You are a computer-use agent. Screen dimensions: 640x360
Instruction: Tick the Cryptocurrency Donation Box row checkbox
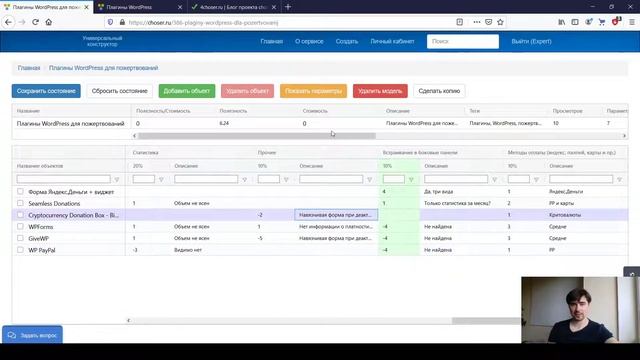tap(20, 214)
